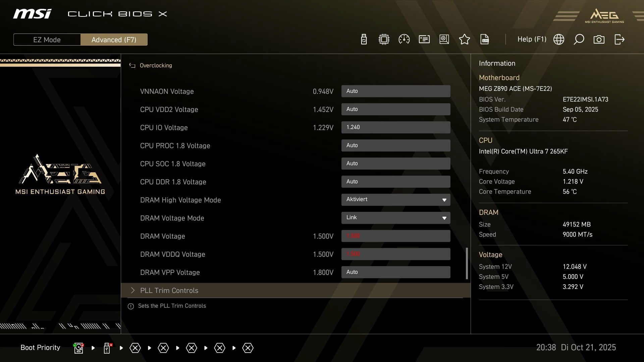Image resolution: width=644 pixels, height=362 pixels.
Task: Open the gauge performance icon
Action: (x=404, y=40)
